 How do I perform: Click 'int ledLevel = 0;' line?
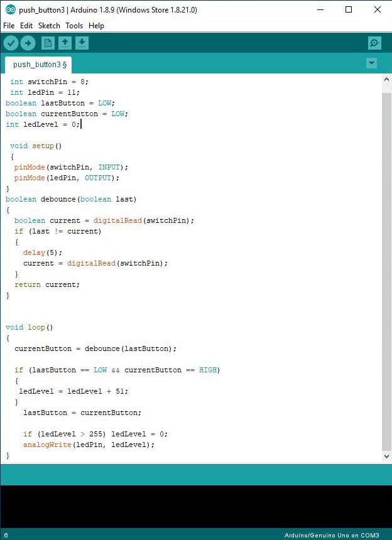pyautogui.click(x=43, y=124)
